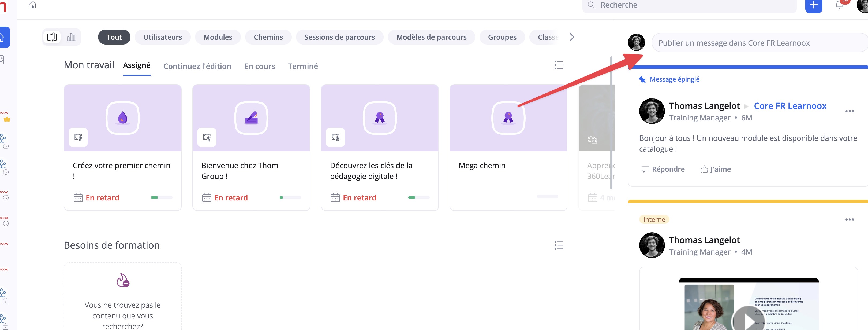
Task: Open options menu on Interne post
Action: [850, 219]
